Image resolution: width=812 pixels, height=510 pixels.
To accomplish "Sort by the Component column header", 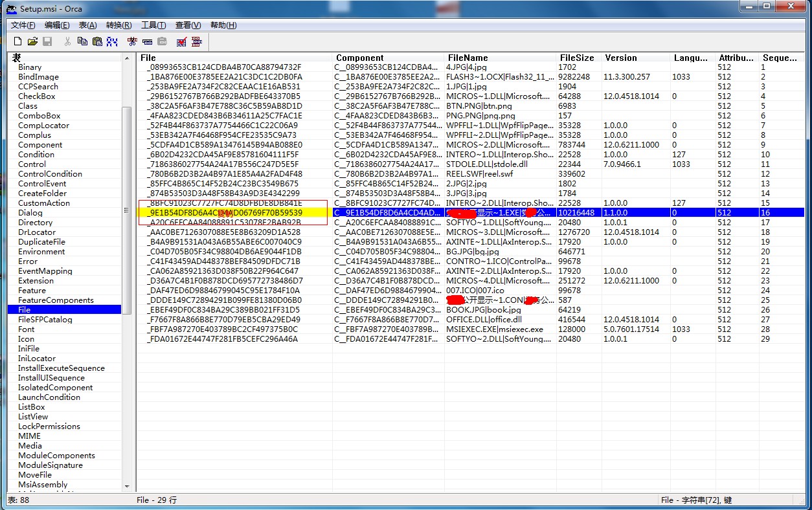I will (x=389, y=58).
